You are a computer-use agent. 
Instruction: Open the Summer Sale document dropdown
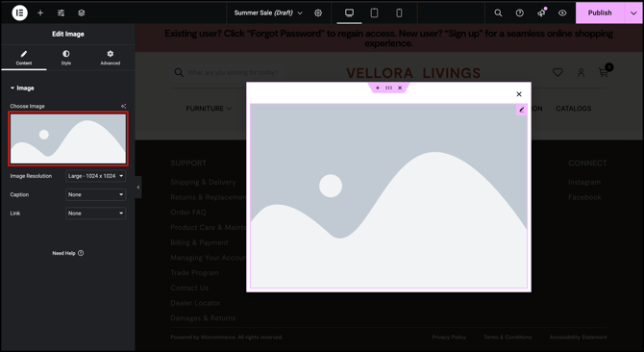pos(268,13)
